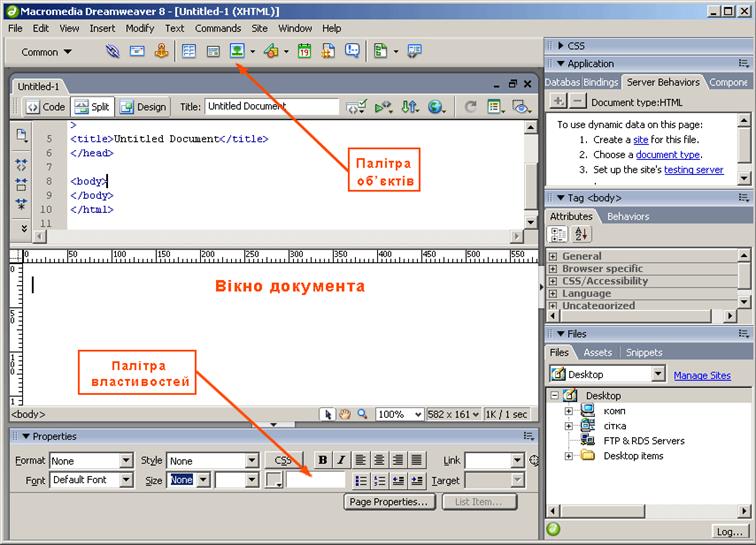Click the code view scroll down arrow
Viewport: 756px width, 545px height.
530,222
